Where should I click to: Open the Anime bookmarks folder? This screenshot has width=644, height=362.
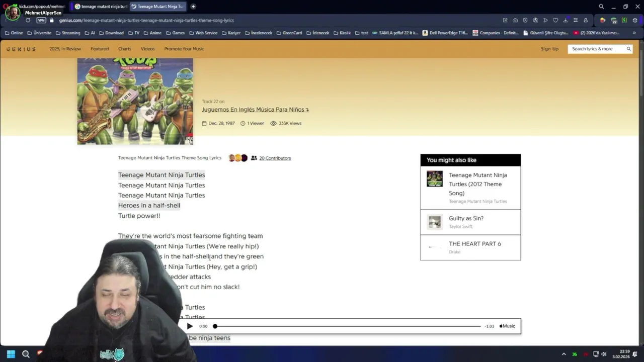tap(152, 33)
